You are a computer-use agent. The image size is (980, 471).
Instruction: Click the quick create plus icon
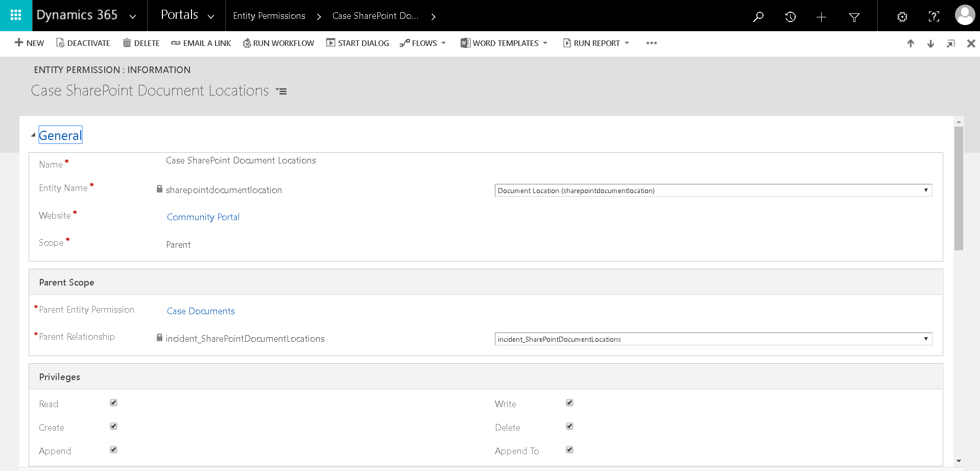[x=821, y=17]
